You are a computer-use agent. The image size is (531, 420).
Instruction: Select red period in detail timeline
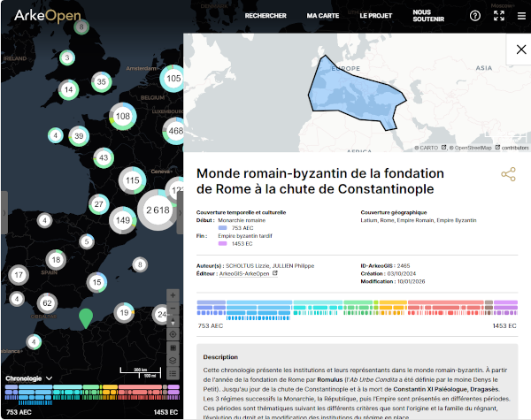click(x=446, y=302)
